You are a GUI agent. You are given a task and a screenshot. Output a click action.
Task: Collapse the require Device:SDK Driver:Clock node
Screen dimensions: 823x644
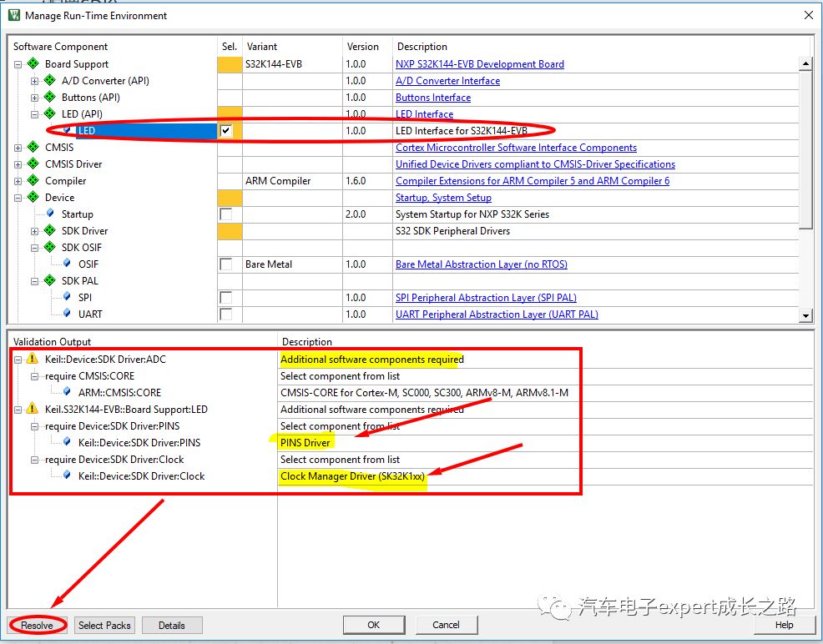click(35, 460)
